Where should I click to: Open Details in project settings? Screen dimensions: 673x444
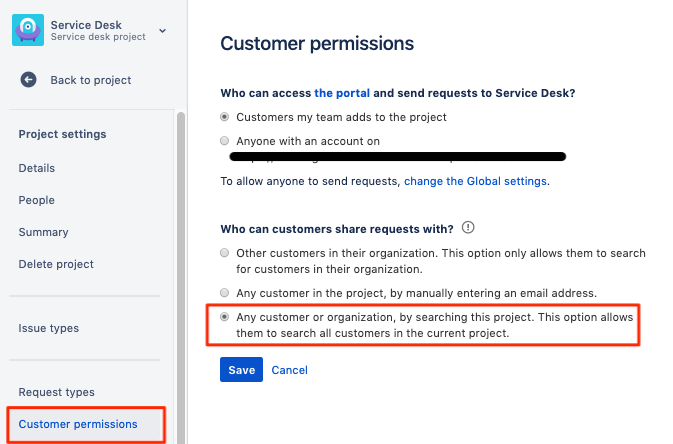[37, 168]
